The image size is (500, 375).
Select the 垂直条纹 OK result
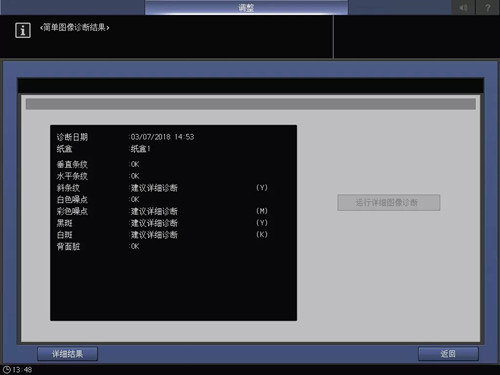(x=135, y=164)
